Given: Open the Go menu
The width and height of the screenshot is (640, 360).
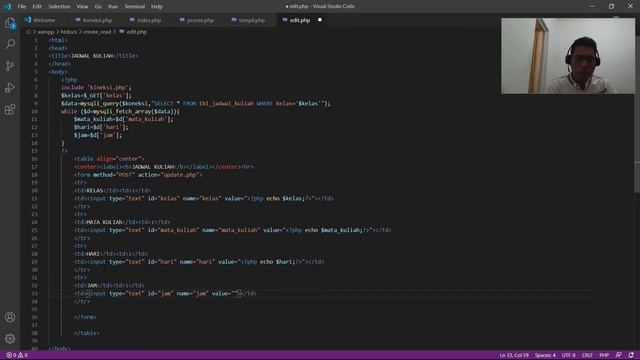Looking at the screenshot, I should click(98, 6).
